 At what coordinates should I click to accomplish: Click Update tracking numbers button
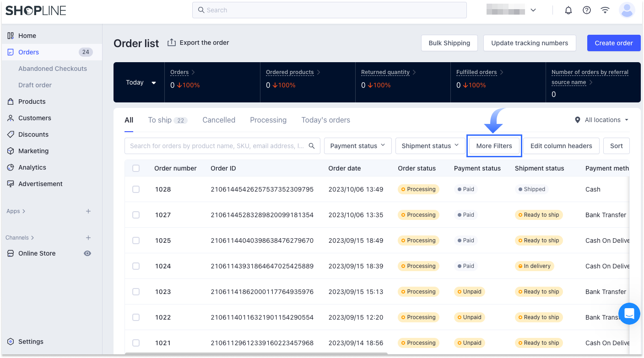click(530, 43)
